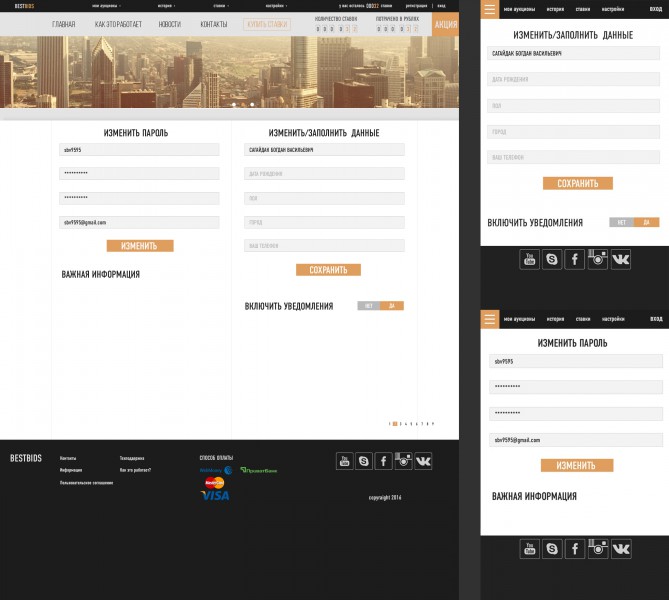Click 'вход' link in desktop top bar
The height and width of the screenshot is (600, 669).
tap(441, 6)
